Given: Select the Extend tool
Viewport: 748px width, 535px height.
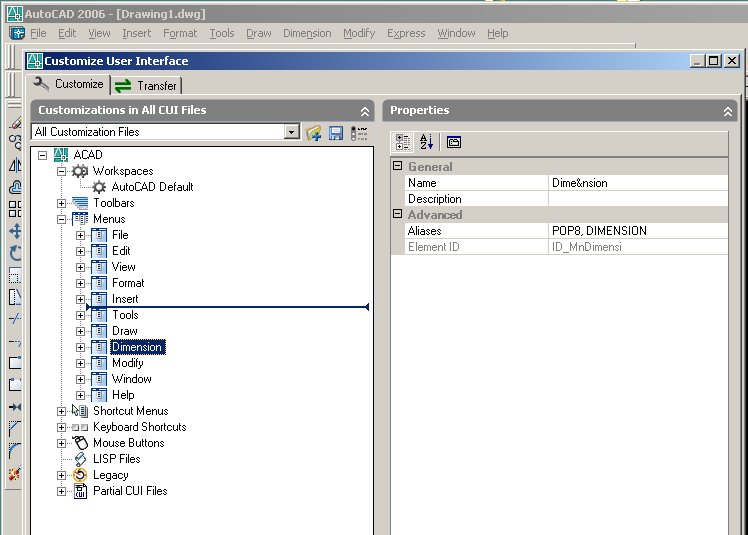Looking at the screenshot, I should tap(15, 342).
